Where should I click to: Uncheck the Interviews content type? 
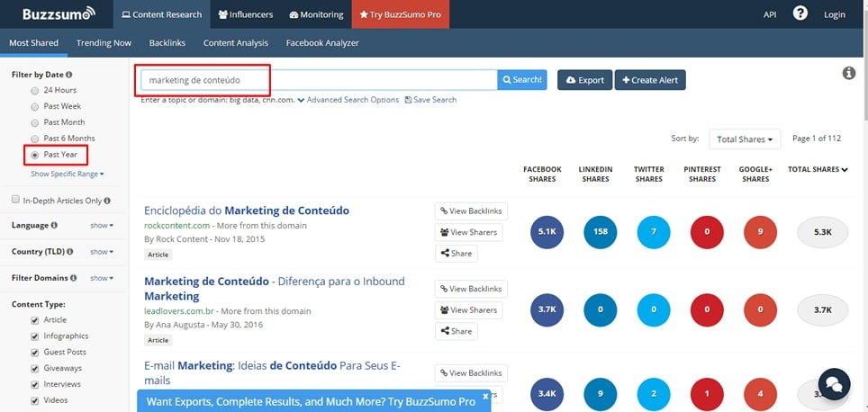pos(35,384)
